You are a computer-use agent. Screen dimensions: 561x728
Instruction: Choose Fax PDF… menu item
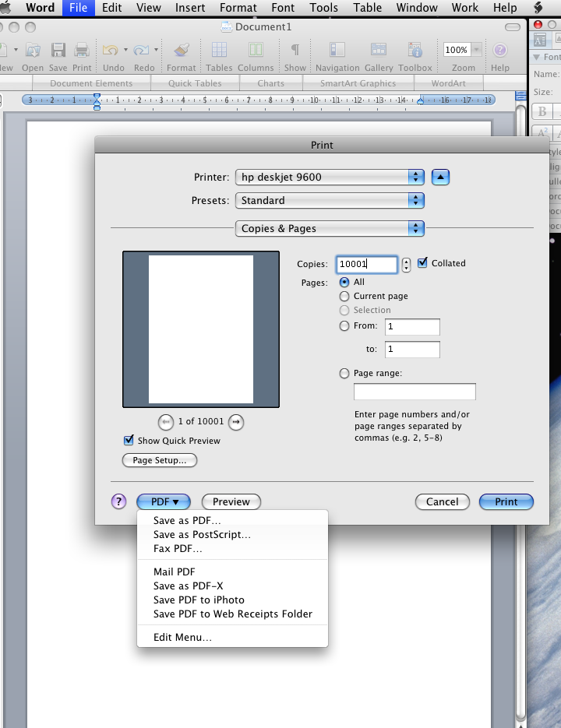[232, 548]
